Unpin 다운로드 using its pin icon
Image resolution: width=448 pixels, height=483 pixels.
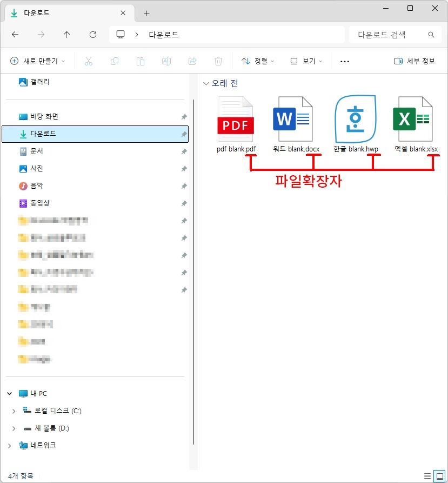pos(184,134)
